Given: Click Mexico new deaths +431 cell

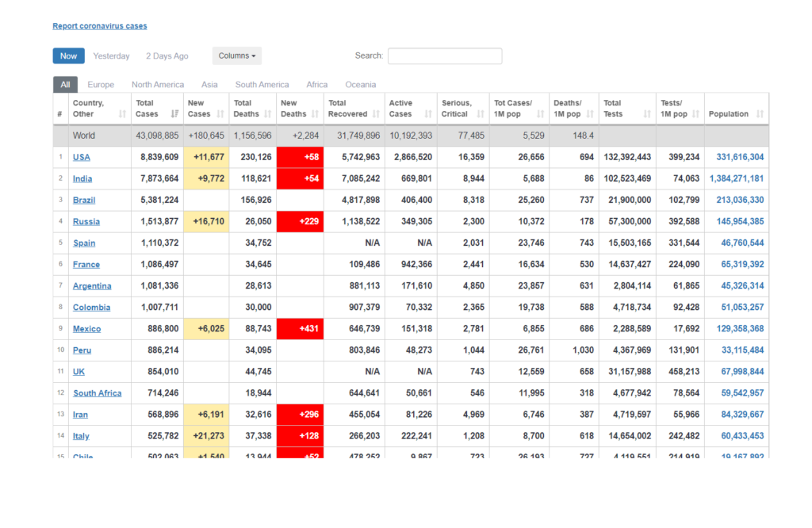Looking at the screenshot, I should pos(301,329).
